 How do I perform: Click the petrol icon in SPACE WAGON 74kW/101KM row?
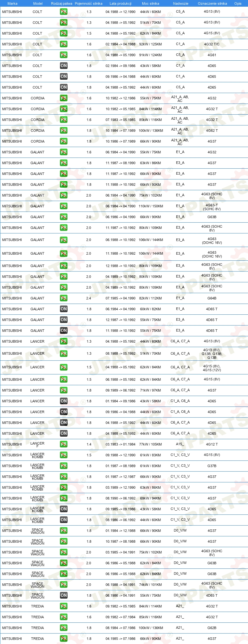(x=64, y=585)
